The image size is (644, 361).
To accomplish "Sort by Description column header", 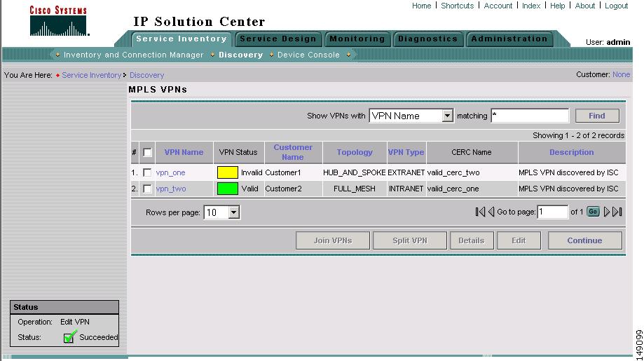I will tap(571, 152).
